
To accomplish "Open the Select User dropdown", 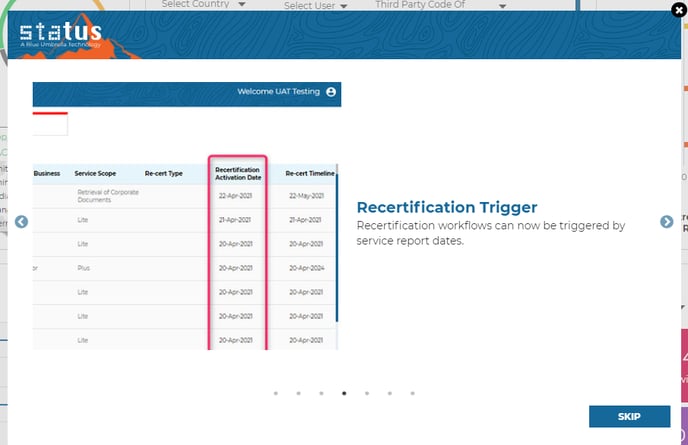I will pyautogui.click(x=315, y=5).
